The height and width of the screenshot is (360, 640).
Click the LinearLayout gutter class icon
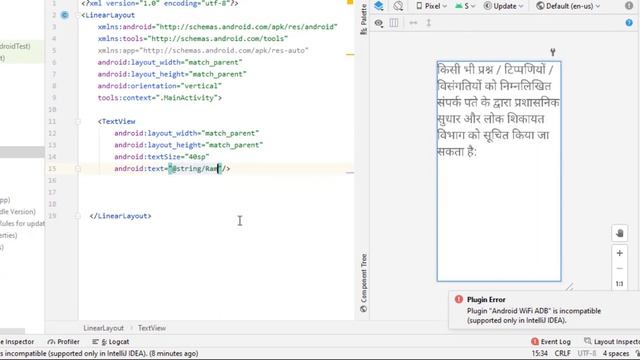[64, 15]
